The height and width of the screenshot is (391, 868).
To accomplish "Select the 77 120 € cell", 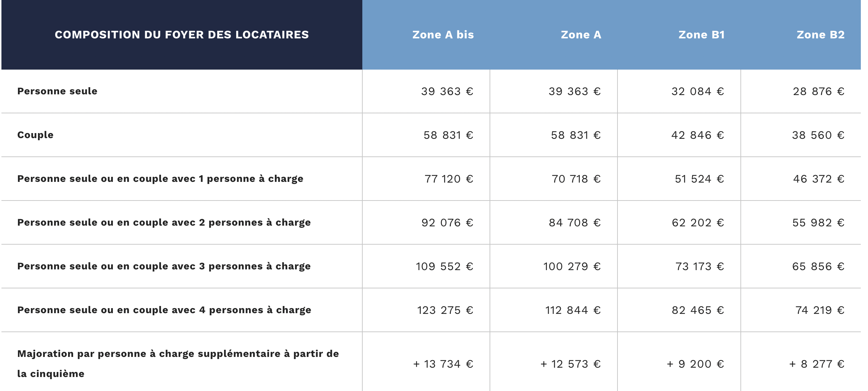I will pyautogui.click(x=449, y=179).
